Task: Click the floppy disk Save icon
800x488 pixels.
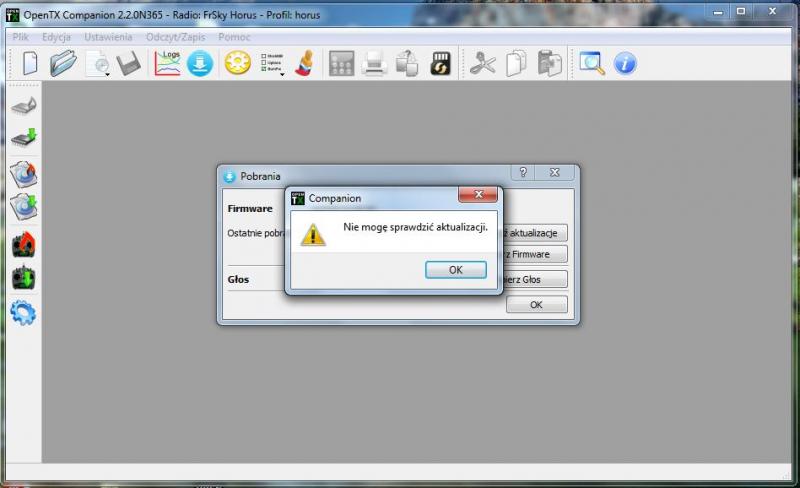Action: coord(128,64)
